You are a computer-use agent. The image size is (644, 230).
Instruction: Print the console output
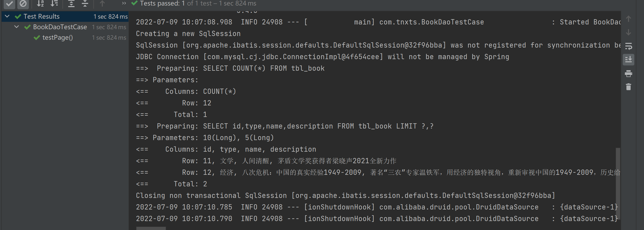[x=629, y=74]
